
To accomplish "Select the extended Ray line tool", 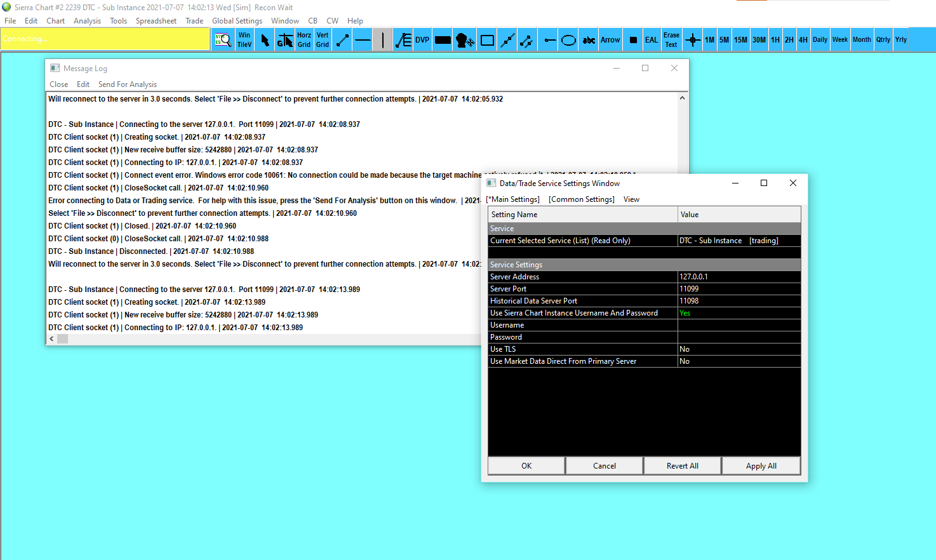I will pos(507,40).
